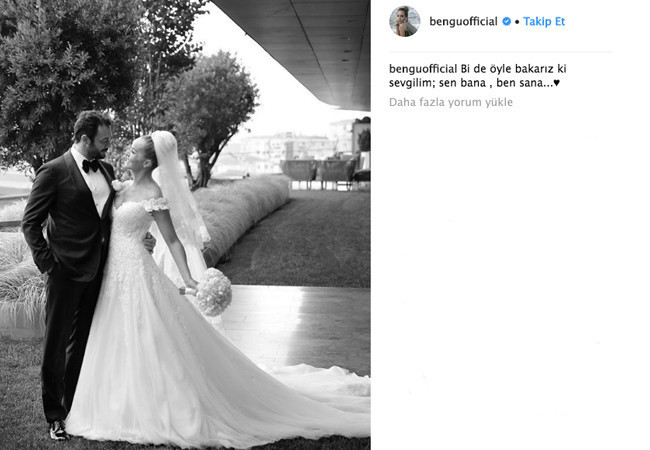Click the bride's face in the photo
The height and width of the screenshot is (450, 650).
135,155
